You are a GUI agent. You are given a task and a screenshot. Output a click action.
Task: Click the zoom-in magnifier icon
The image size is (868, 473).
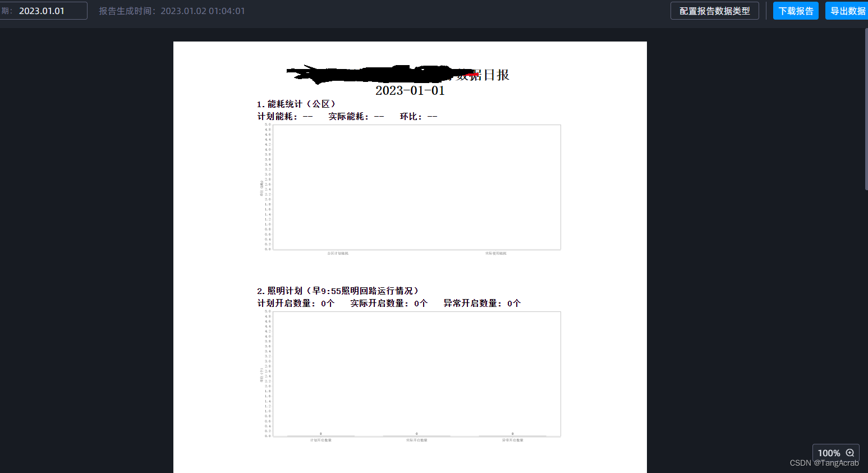[x=850, y=453]
